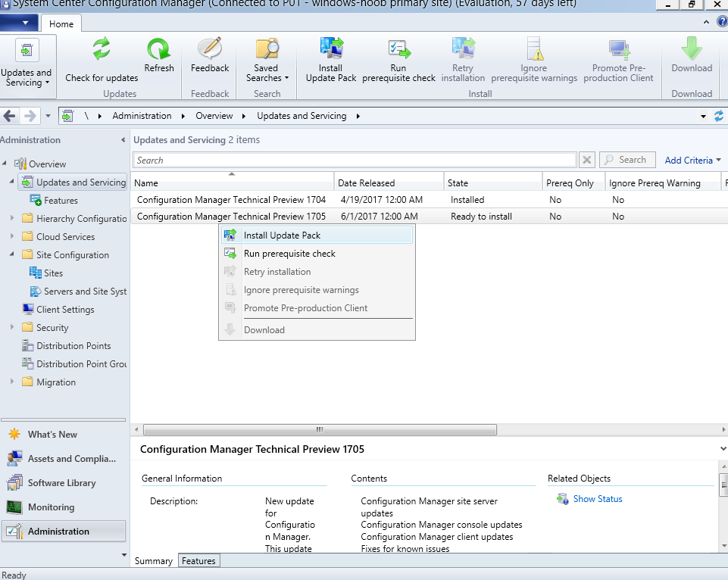Switch to the Features details tab

coord(198,560)
